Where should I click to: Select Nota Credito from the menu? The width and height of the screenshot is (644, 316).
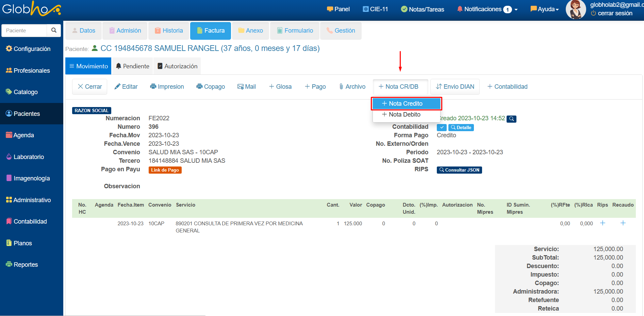coord(406,104)
